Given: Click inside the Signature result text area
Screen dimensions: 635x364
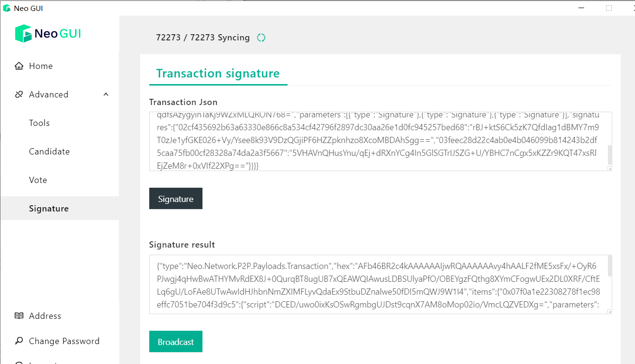Looking at the screenshot, I should 380,284.
